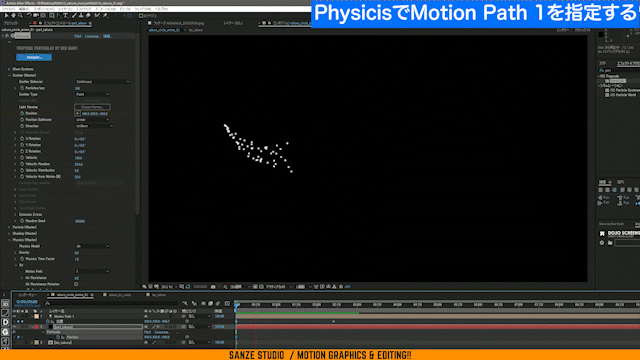Click the blue Designer button
This screenshot has width=640, height=360.
point(34,57)
